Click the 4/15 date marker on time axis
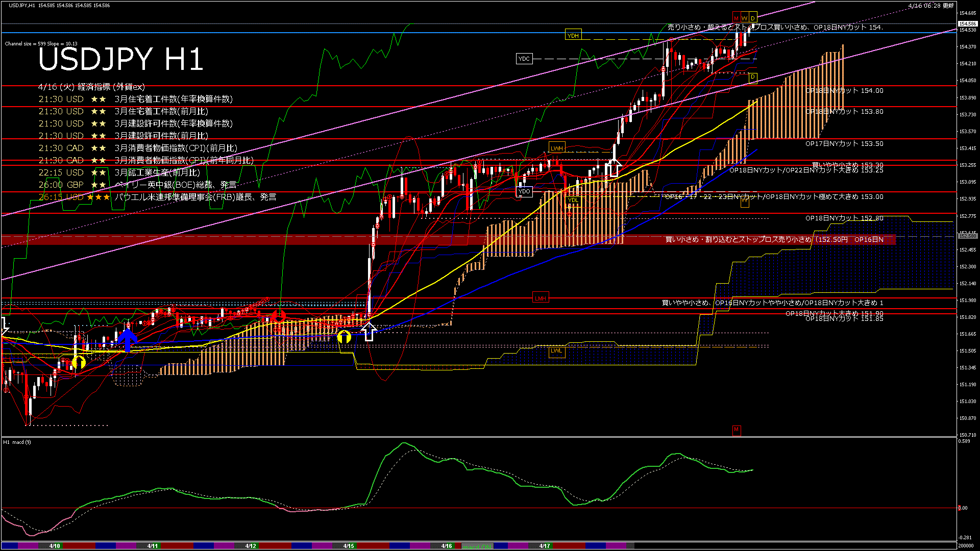This screenshot has height=551, width=980. click(x=349, y=546)
